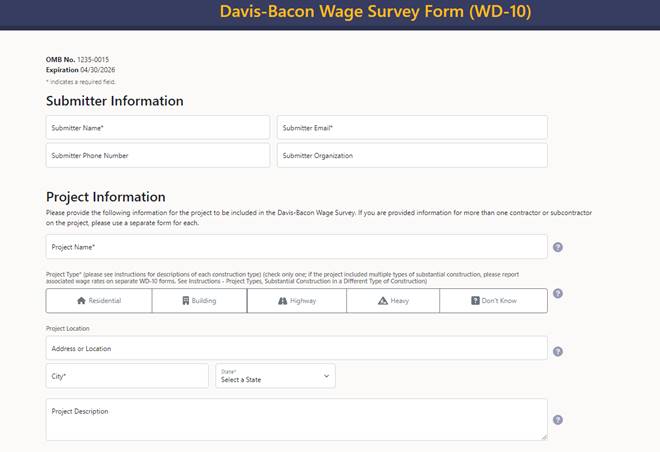Open help icon next to Address or Location
The image size is (660, 452).
[558, 351]
